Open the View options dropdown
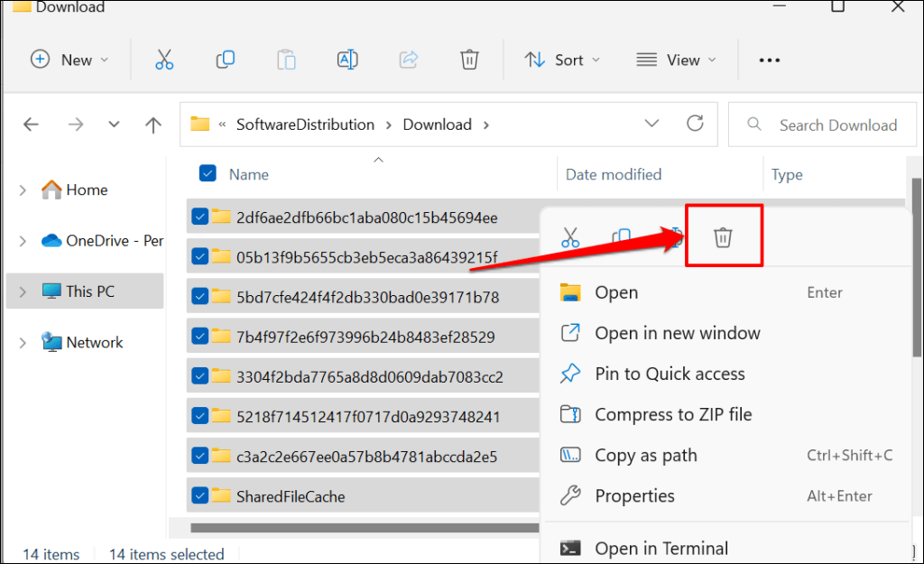924x564 pixels. click(x=676, y=60)
